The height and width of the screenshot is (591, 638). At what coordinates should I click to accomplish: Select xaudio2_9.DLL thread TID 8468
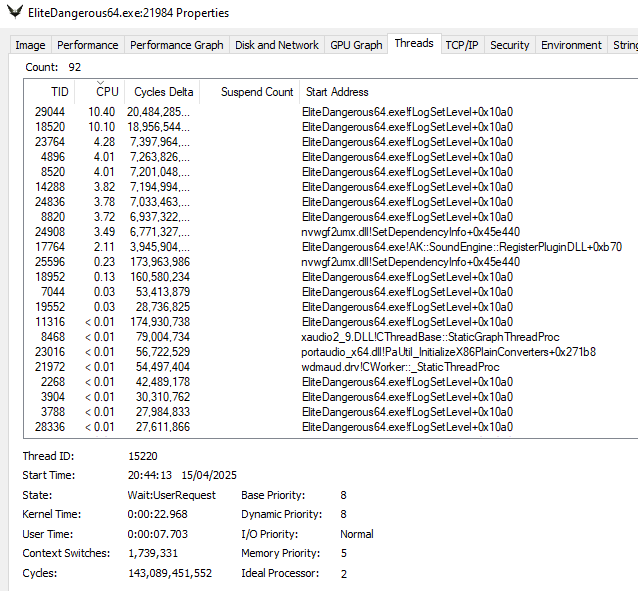[x=330, y=337]
